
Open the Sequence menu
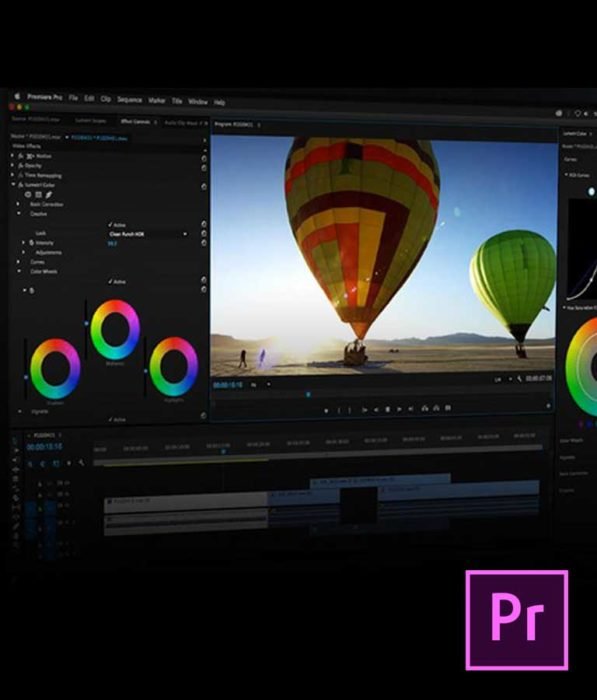129,100
